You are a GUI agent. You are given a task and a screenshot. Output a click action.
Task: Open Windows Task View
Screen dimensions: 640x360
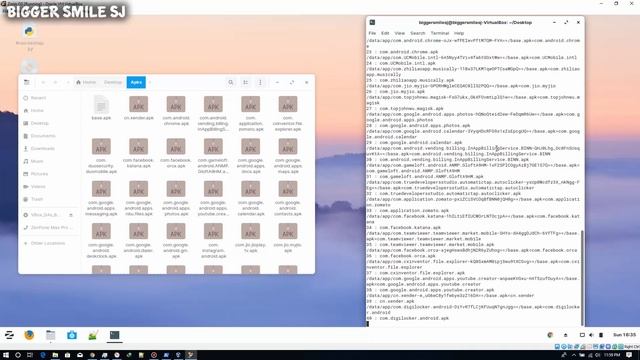click(x=30, y=355)
